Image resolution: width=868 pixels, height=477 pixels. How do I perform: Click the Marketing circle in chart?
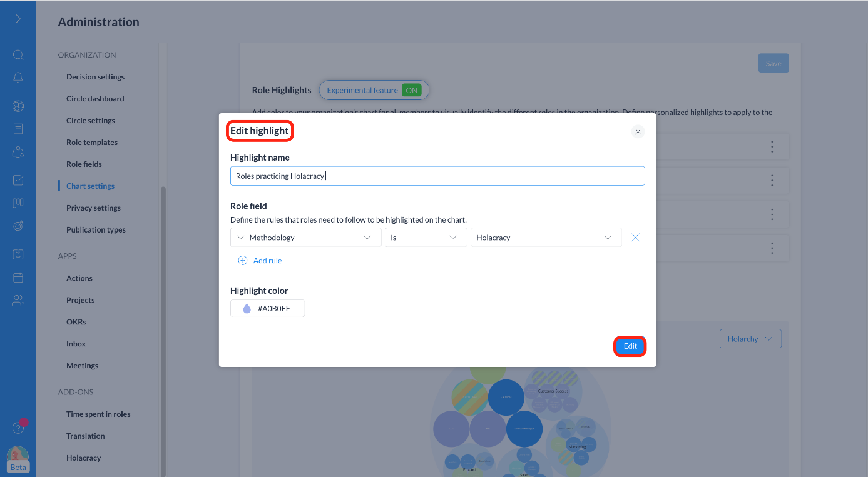576,446
